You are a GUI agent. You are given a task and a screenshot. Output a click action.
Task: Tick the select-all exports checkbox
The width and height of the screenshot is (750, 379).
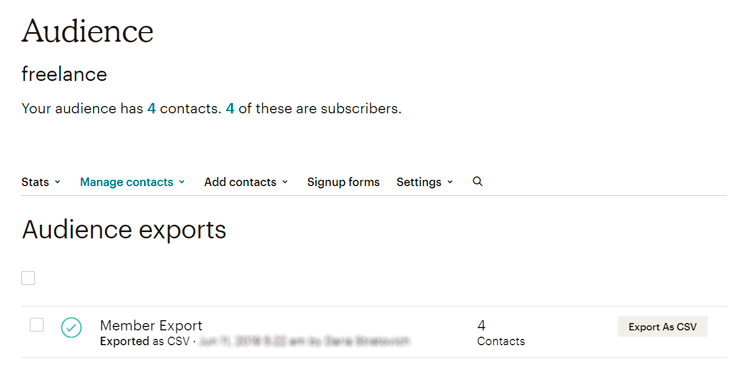pos(28,278)
